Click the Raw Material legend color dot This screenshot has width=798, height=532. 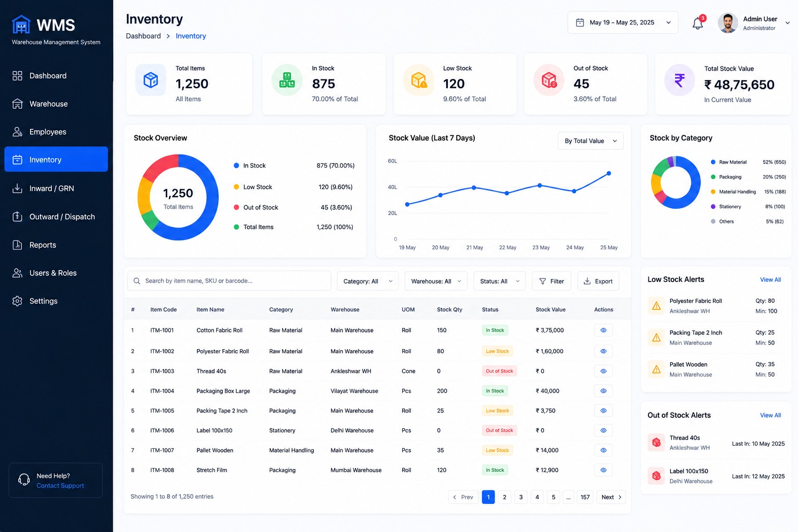click(713, 162)
